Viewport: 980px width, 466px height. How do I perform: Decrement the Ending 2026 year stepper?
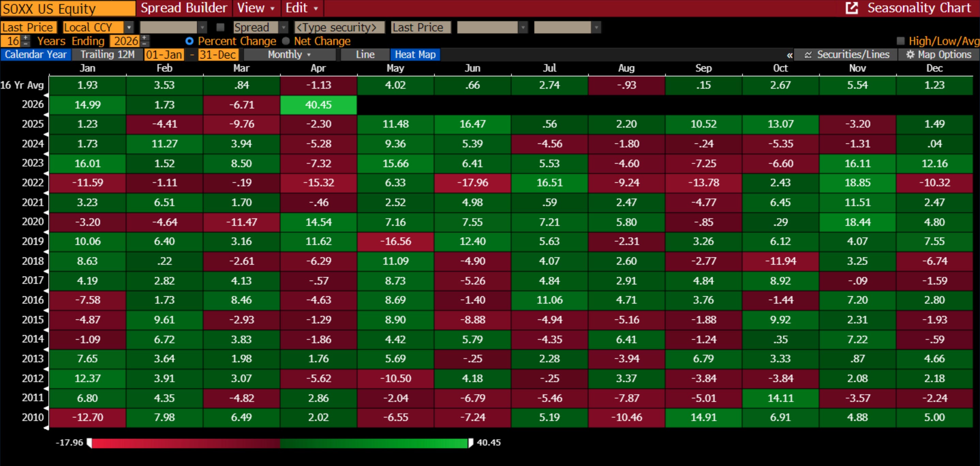(x=145, y=43)
